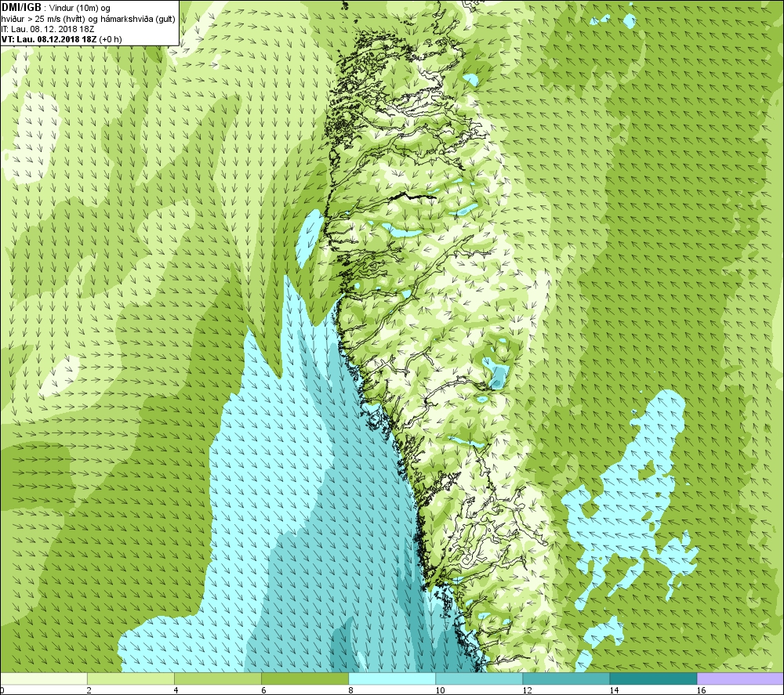Click the purple legend swatch above 16 m/s
784x695 pixels.
pyautogui.click(x=741, y=679)
